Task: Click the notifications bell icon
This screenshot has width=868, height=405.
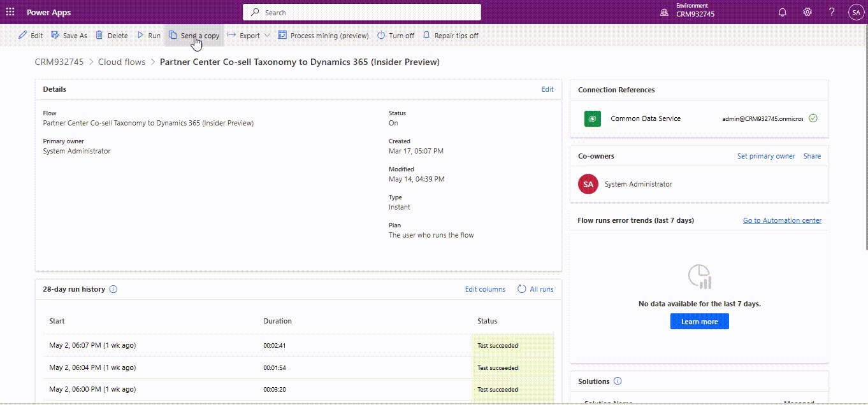Action: 783,12
